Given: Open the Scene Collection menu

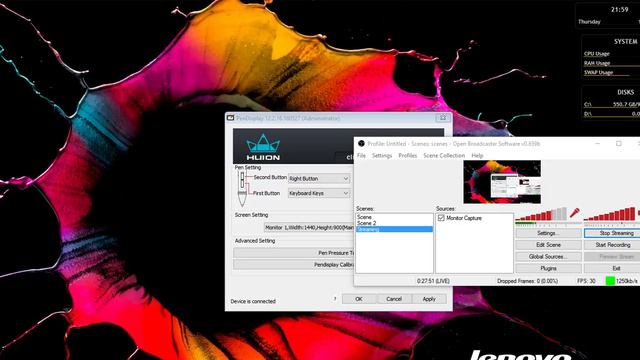Looking at the screenshot, I should (x=444, y=156).
